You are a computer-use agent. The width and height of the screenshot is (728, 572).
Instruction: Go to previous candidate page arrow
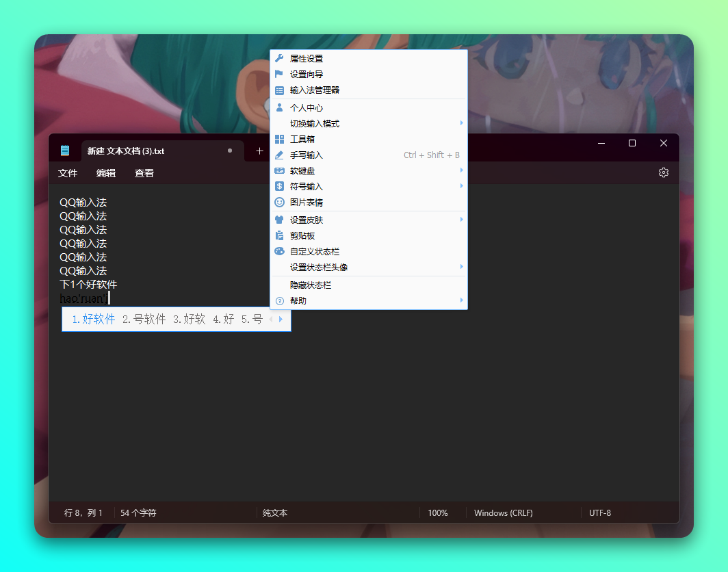click(x=271, y=319)
